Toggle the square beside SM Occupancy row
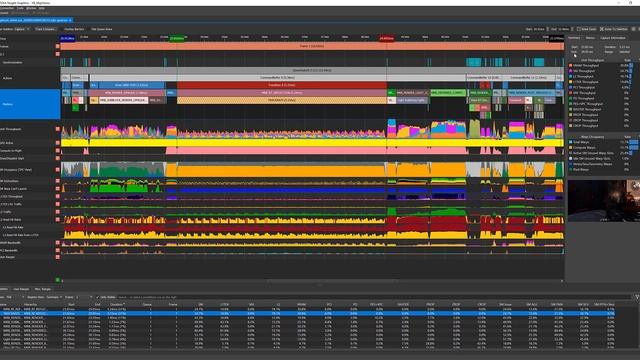 [58, 169]
